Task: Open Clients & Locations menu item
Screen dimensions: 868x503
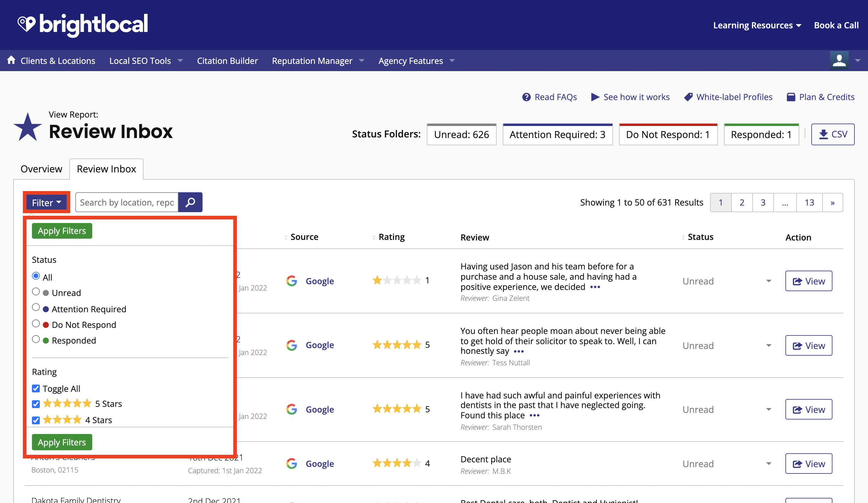Action: (x=58, y=61)
